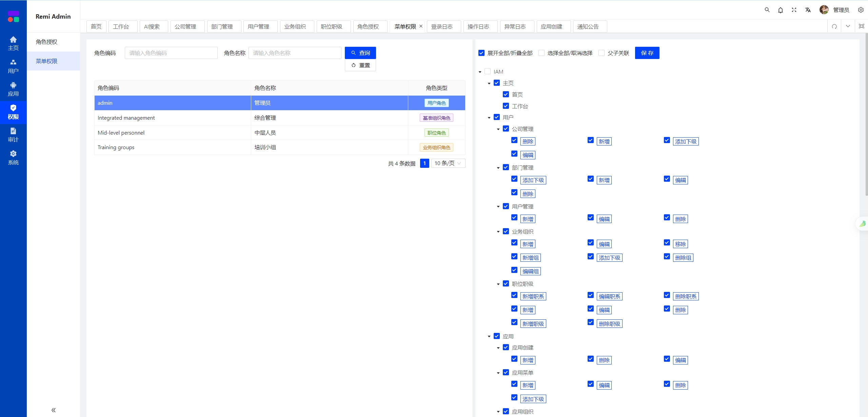This screenshot has width=868, height=417.
Task: Open the 审计 audit sidebar icon
Action: [x=13, y=135]
